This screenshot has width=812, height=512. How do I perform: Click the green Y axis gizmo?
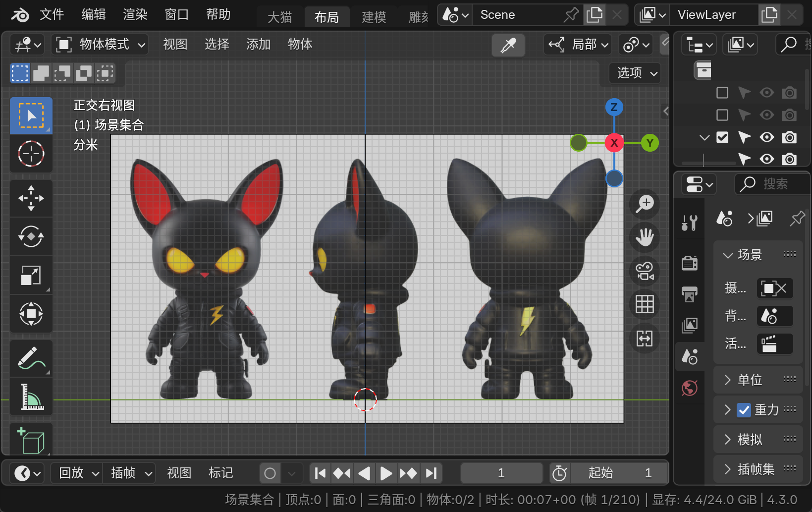coord(650,143)
